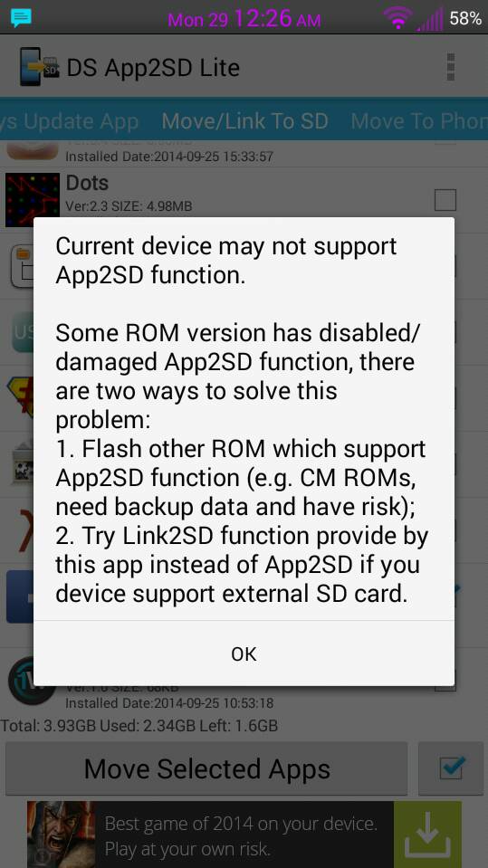Tap OK to dismiss the dialog

pyautogui.click(x=244, y=653)
